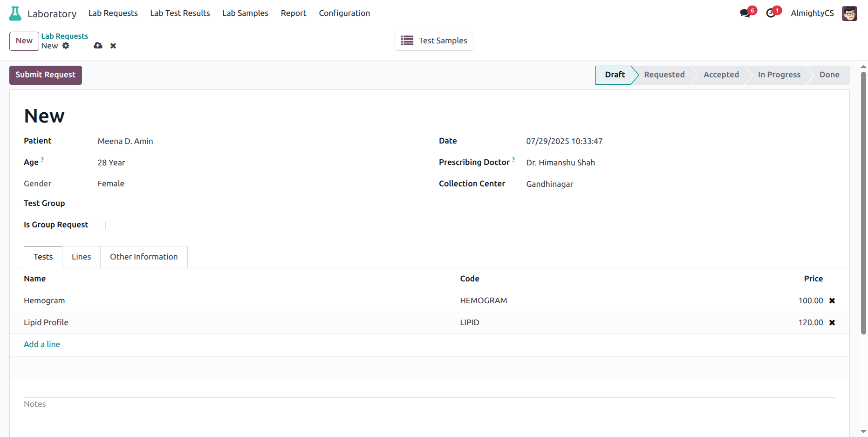Delete the Hemogram test row
This screenshot has width=868, height=437.
click(x=832, y=301)
